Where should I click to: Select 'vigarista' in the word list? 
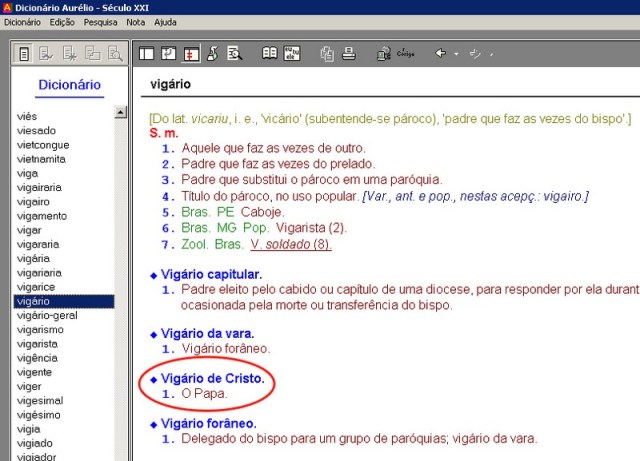[x=39, y=343]
